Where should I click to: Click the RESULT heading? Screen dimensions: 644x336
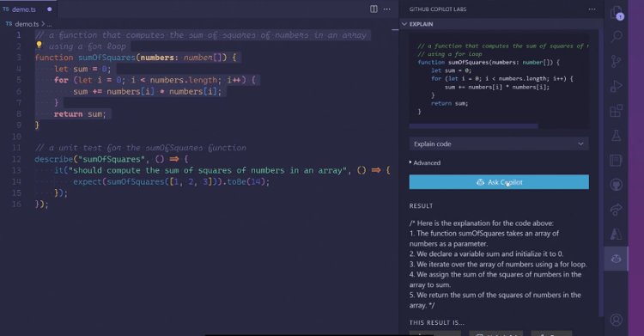[421, 205]
